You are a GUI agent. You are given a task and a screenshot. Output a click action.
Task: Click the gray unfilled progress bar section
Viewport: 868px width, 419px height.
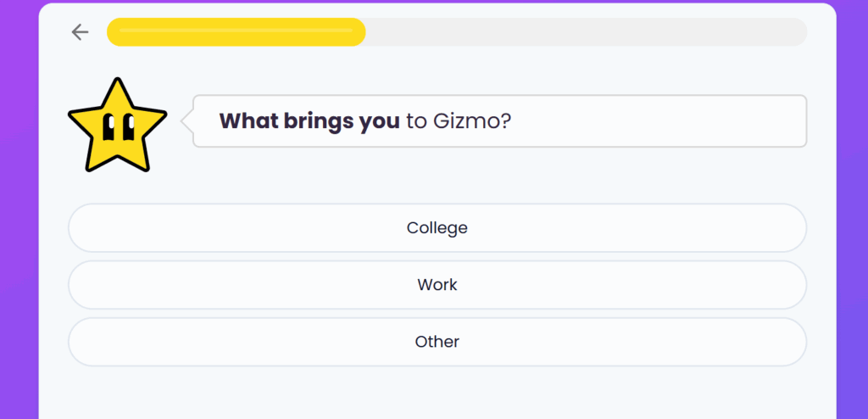pyautogui.click(x=585, y=32)
